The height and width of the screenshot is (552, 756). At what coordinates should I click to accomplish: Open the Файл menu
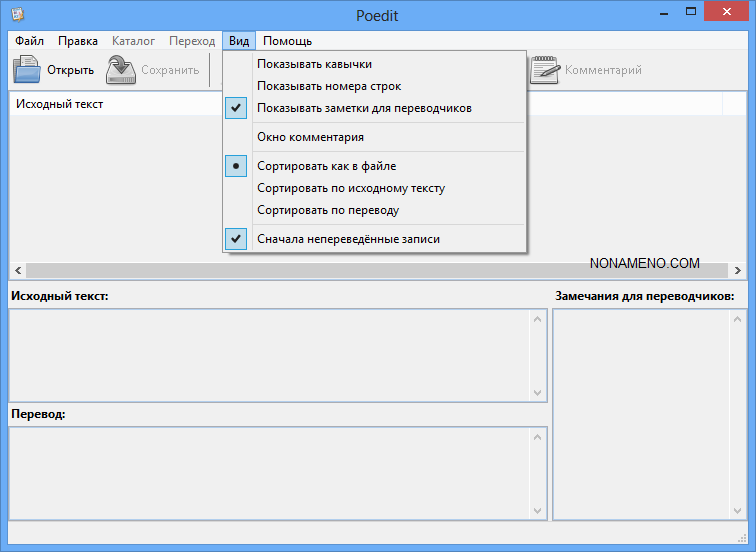[x=29, y=41]
